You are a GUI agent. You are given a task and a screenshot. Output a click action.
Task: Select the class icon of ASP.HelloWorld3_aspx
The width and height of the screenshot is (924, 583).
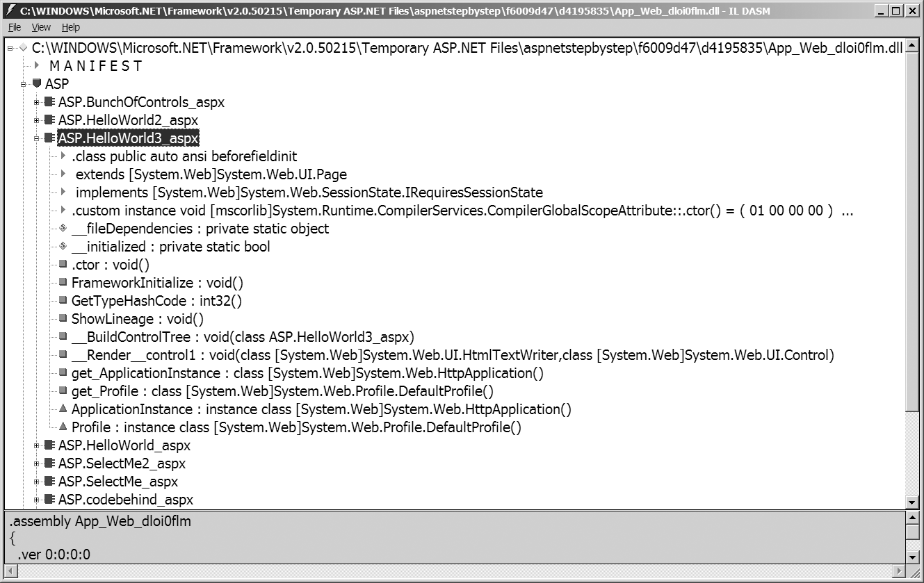point(49,138)
